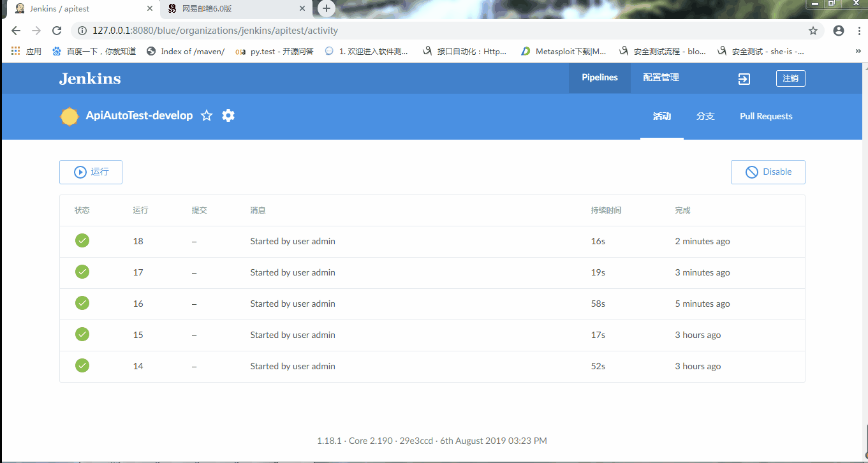The width and height of the screenshot is (868, 463).
Task: Open the py.test - 开源问答 bookmark
Action: 274,51
